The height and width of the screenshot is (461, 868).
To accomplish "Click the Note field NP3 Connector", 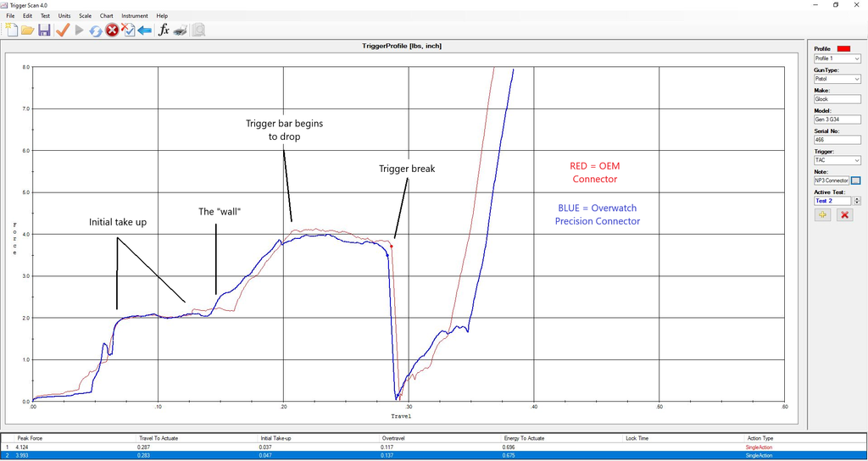I will 832,181.
